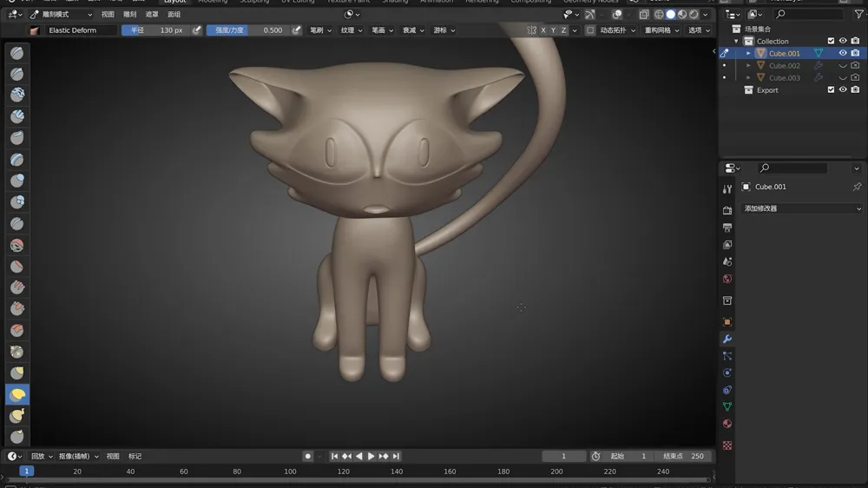Uncheck the Collection exclude checkbox
Viewport: 868px width, 488px height.
point(831,41)
